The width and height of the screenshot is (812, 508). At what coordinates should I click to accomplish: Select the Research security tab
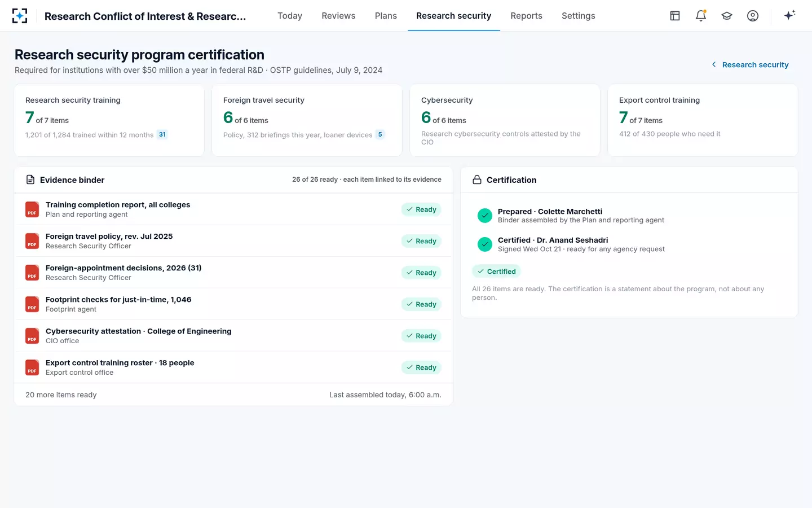[453, 16]
